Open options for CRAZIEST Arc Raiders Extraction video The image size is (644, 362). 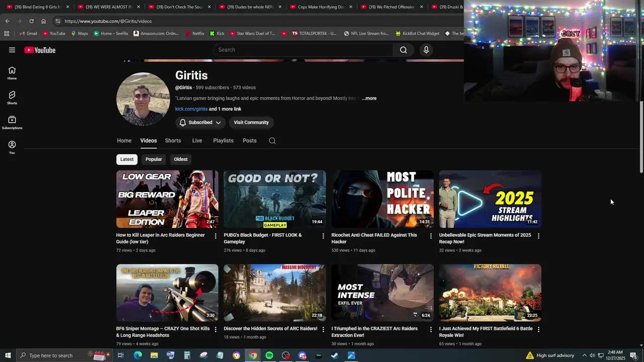431,329
